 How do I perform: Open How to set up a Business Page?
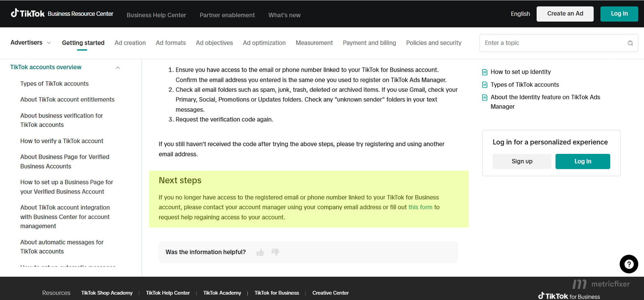(66, 187)
